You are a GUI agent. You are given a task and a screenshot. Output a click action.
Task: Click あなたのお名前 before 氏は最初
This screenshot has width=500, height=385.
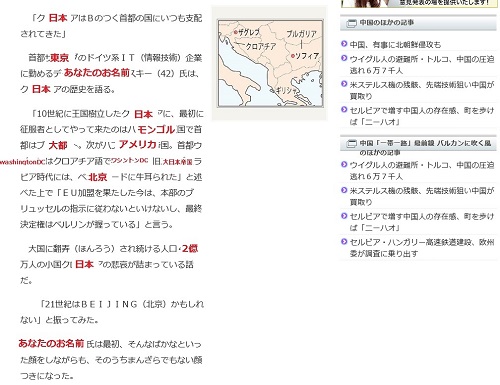(x=51, y=343)
